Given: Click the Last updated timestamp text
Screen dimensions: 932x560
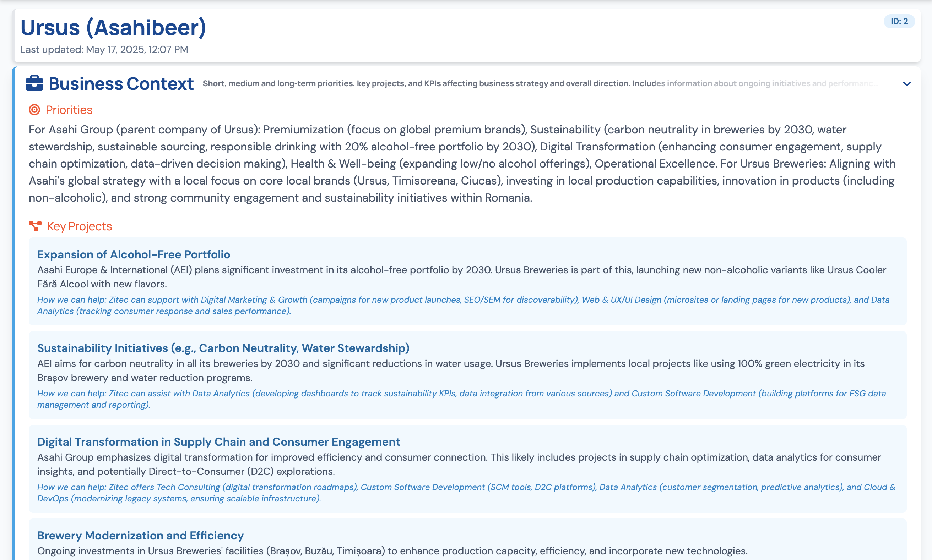Looking at the screenshot, I should (x=104, y=49).
